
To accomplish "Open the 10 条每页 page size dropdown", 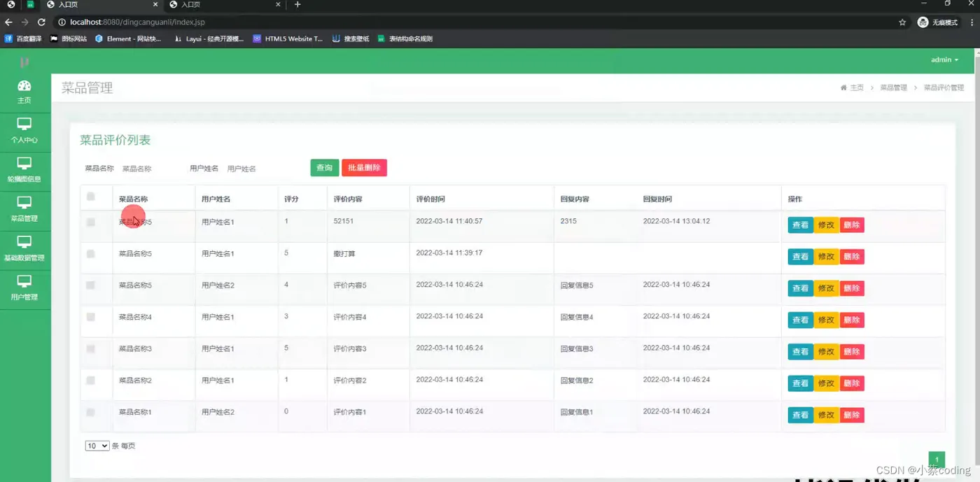I will tap(97, 446).
